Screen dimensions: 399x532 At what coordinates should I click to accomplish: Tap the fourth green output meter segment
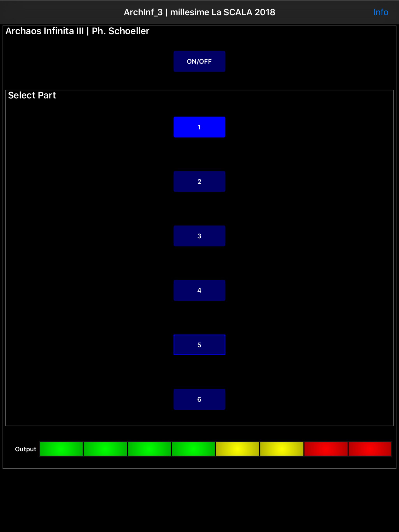[193, 449]
